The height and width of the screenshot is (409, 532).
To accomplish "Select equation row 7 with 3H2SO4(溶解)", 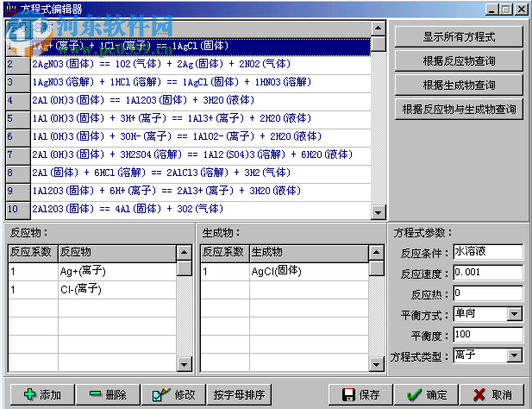I will 201,154.
